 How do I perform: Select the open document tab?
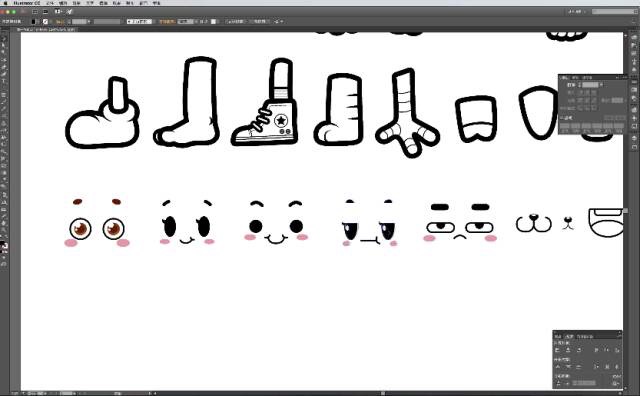[46, 29]
